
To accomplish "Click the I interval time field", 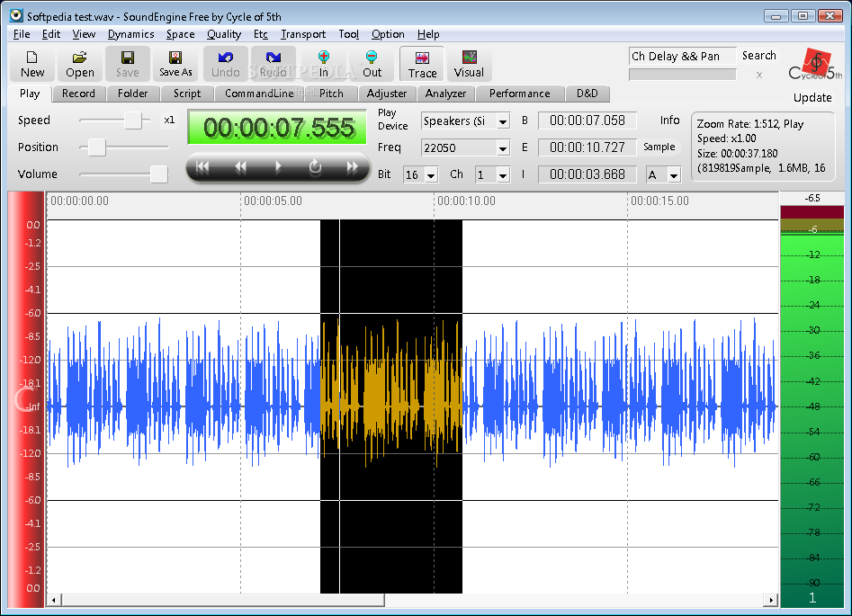I will coord(587,174).
